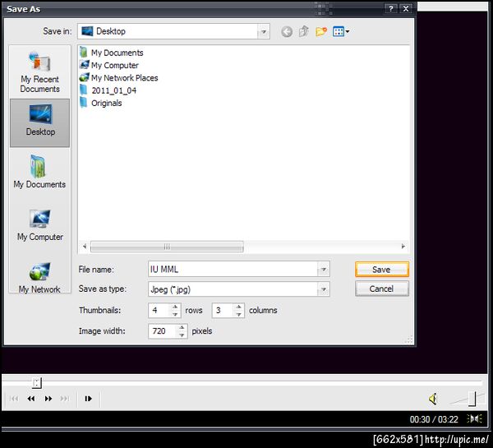493x448 pixels.
Task: Click the scroll right arrow in file list
Action: (403, 247)
